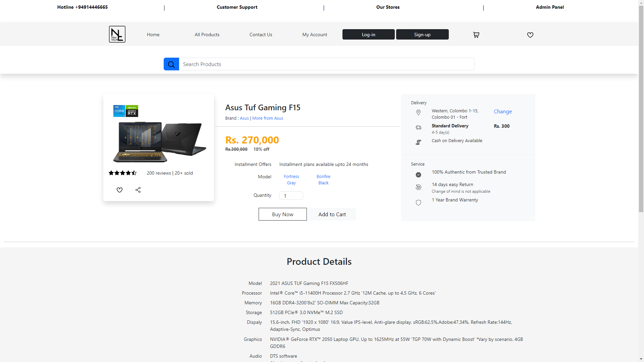Add product to wishlist via heart icon
Viewport: 644px width, 362px height.
coord(119,190)
